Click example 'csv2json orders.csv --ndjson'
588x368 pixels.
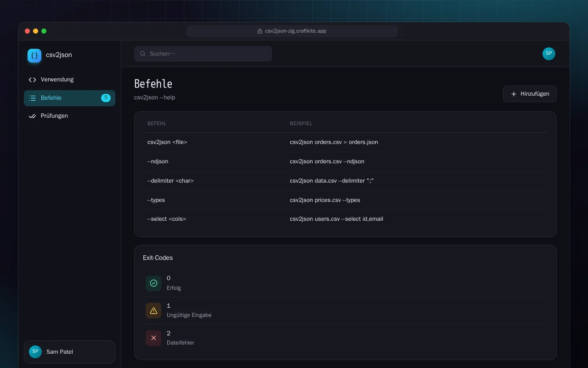(x=327, y=161)
